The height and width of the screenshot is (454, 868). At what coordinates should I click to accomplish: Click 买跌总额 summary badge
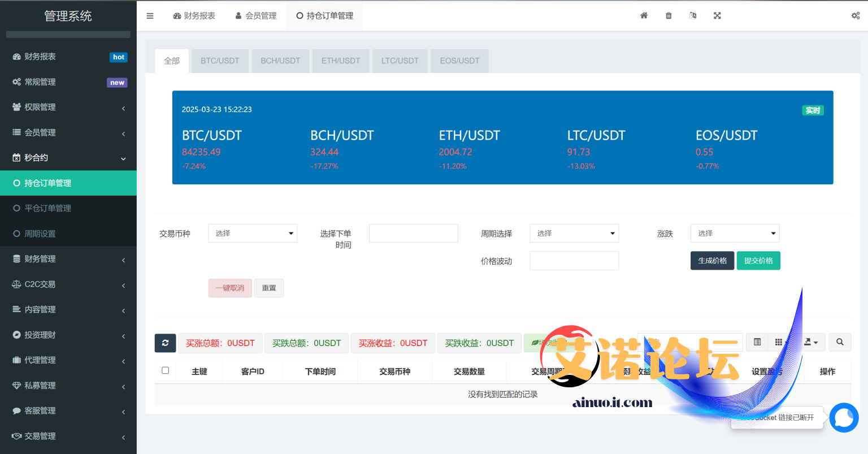[x=307, y=343]
